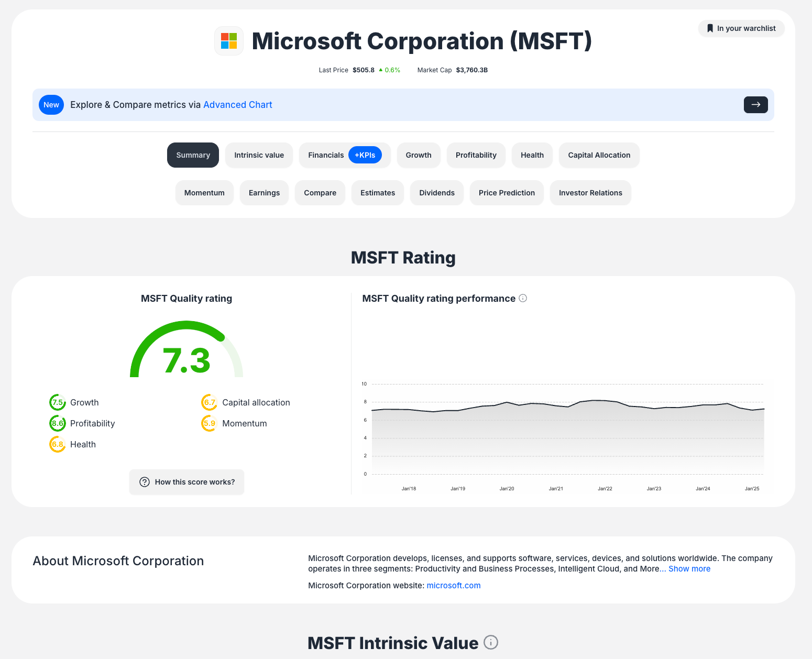Follow the Advanced Chart link
This screenshot has width=812, height=659.
coord(238,105)
